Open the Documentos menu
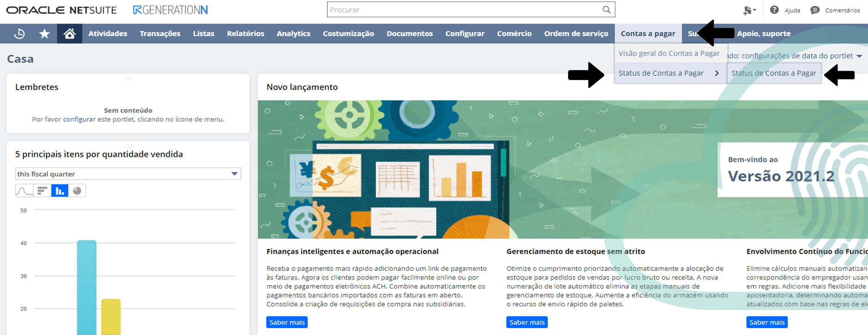Screen dimensions: 868x335 [x=410, y=34]
